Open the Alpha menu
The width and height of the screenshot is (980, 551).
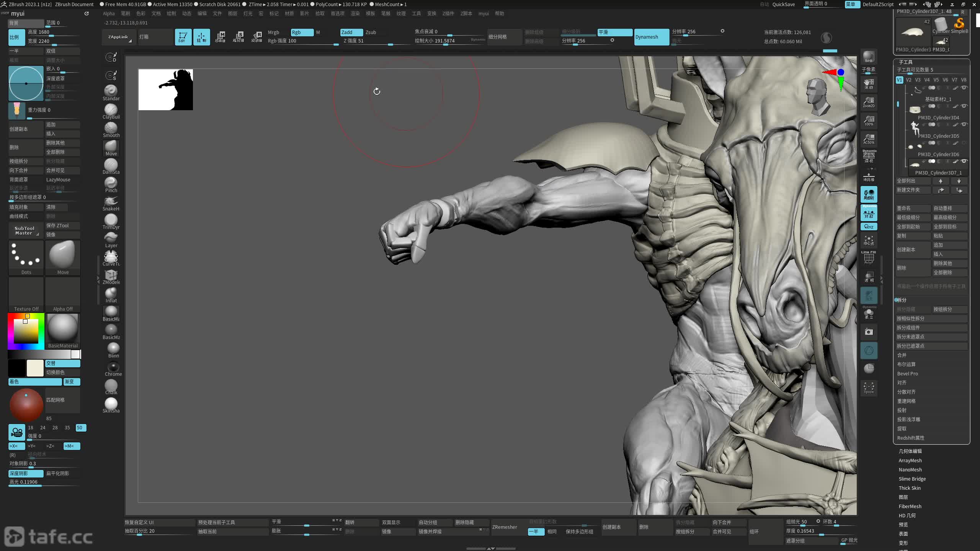[x=109, y=13]
